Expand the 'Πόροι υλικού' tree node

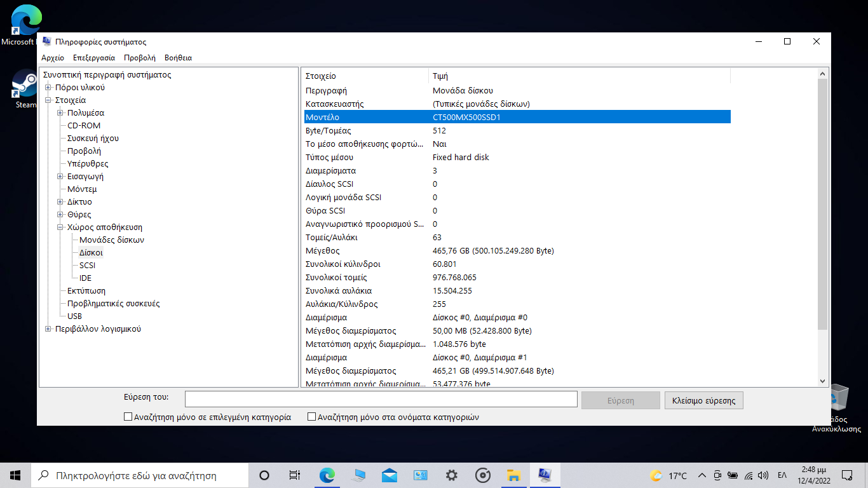pos(48,88)
